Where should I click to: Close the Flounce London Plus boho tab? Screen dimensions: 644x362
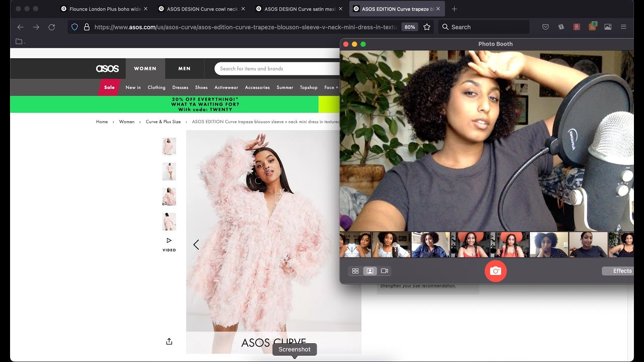[145, 9]
